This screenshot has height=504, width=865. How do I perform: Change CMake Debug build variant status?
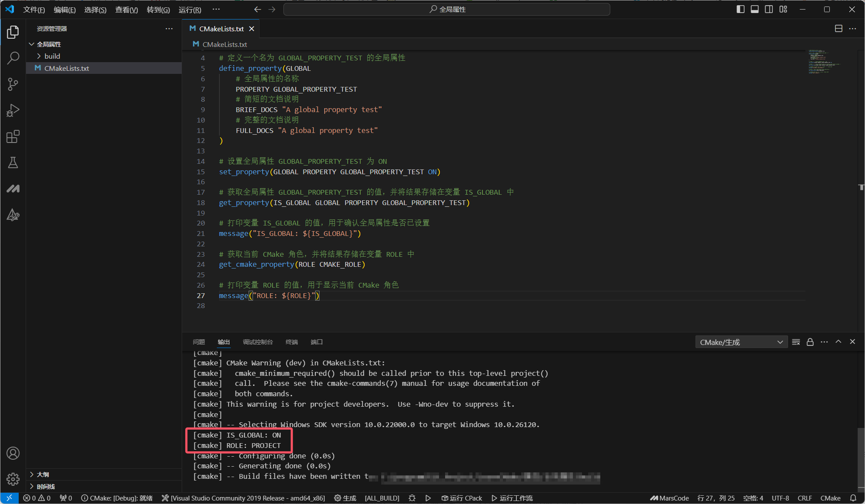(117, 498)
